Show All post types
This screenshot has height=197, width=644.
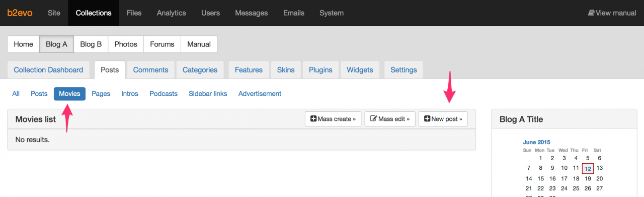(16, 94)
